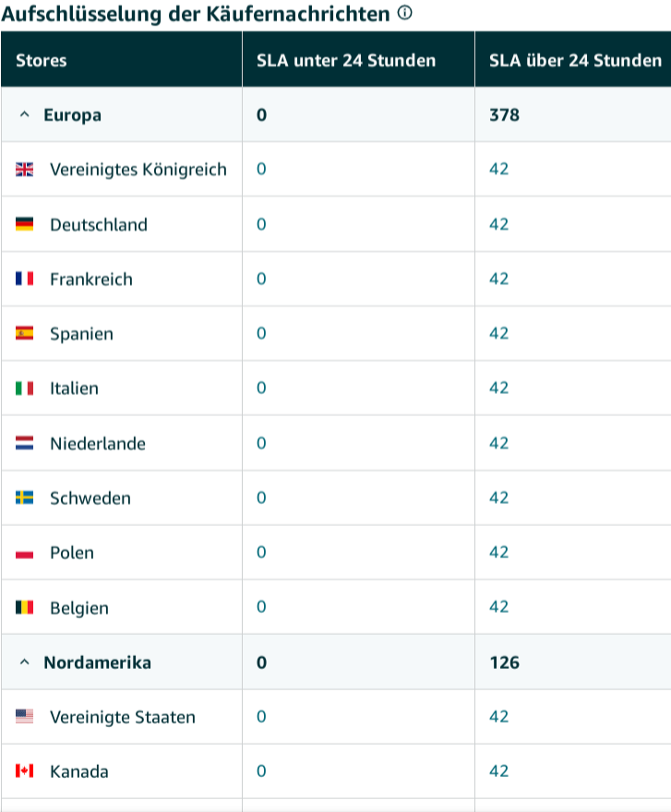Click the info icon beside Aufschlüsselung der Käufernachrichten
This screenshot has height=812, width=671.
(x=404, y=13)
